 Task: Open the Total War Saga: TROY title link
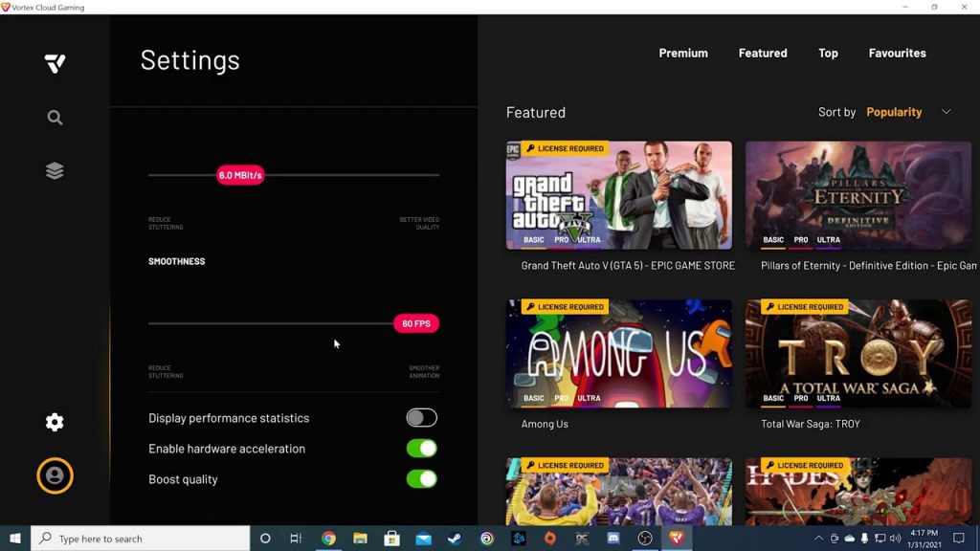click(811, 424)
